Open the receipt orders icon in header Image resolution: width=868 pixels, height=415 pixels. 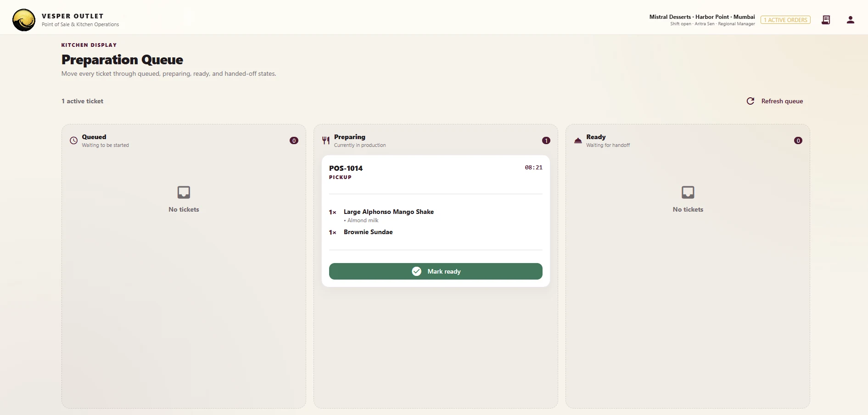[826, 20]
